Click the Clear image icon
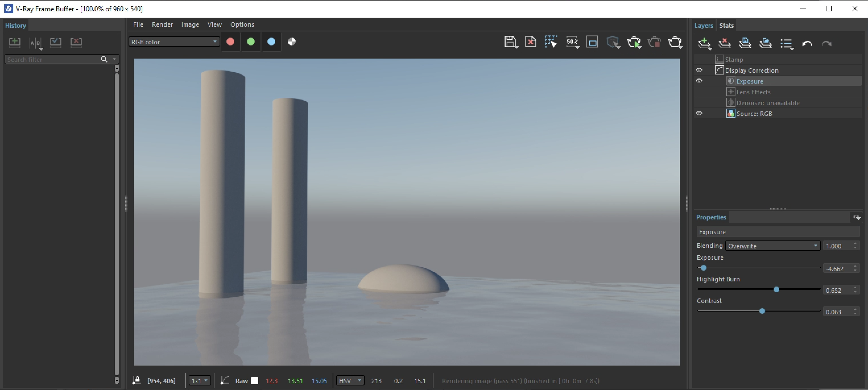 [531, 42]
